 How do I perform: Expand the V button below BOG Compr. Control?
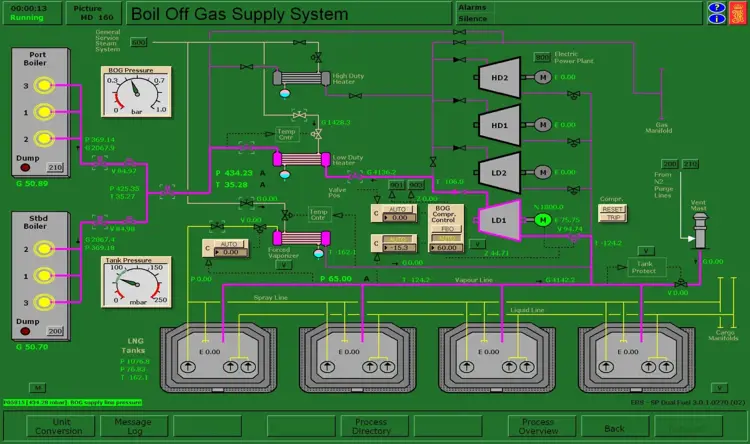[477, 243]
